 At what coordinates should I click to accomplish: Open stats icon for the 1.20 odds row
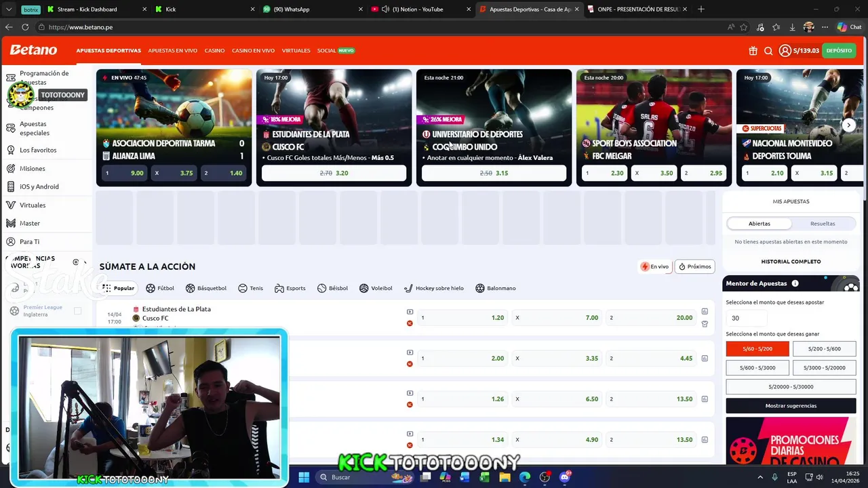coord(705,312)
